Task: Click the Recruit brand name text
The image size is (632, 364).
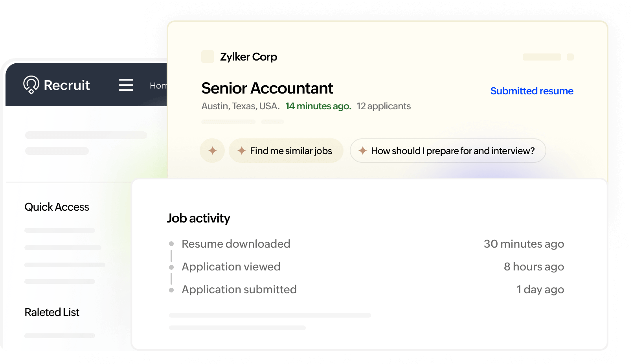Action: tap(67, 85)
